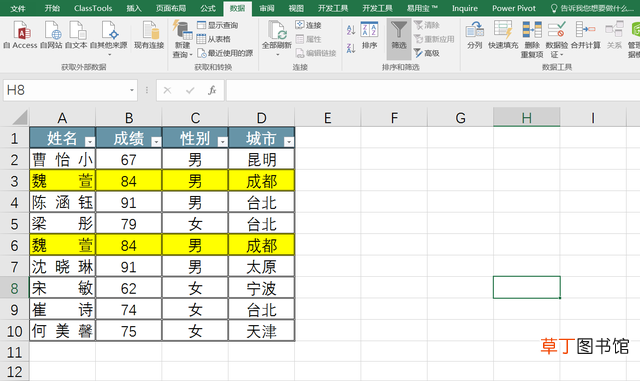The image size is (640, 381).
Task: Select column H header
Action: (x=527, y=118)
